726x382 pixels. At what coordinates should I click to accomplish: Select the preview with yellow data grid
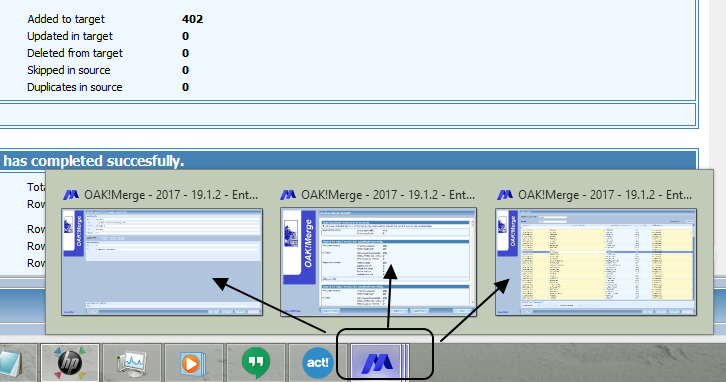pyautogui.click(x=596, y=262)
